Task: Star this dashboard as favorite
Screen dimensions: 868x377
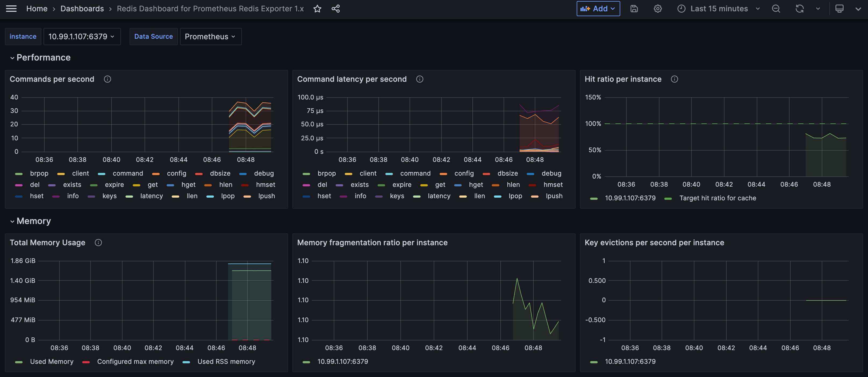Action: tap(317, 9)
